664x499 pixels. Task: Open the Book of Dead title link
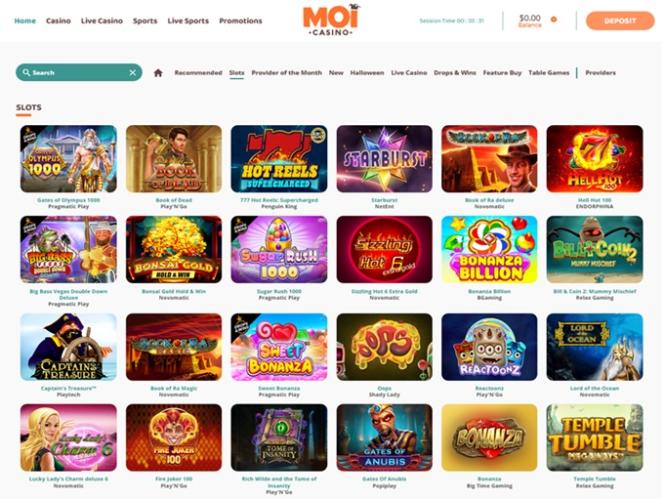[x=174, y=200]
